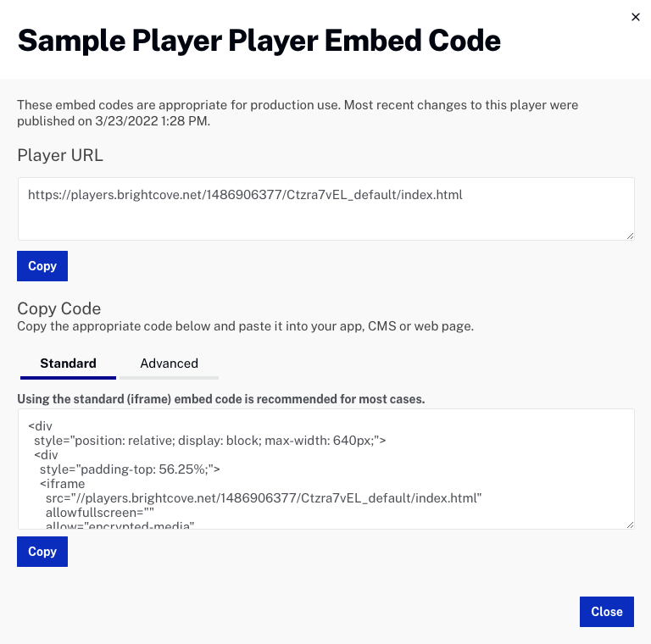Viewport: 651px width, 644px height.
Task: Copy the Player URL
Action: (x=42, y=266)
